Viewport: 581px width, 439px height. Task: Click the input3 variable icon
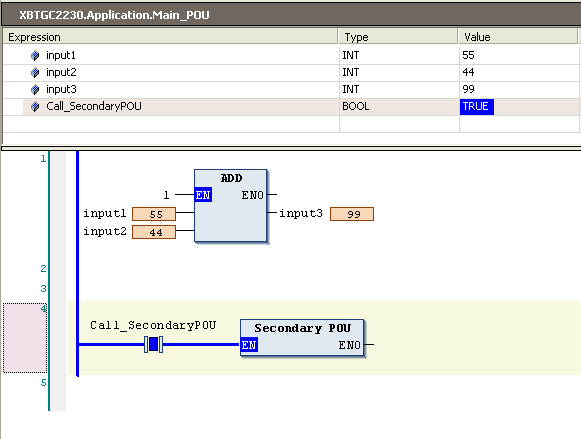(35, 90)
